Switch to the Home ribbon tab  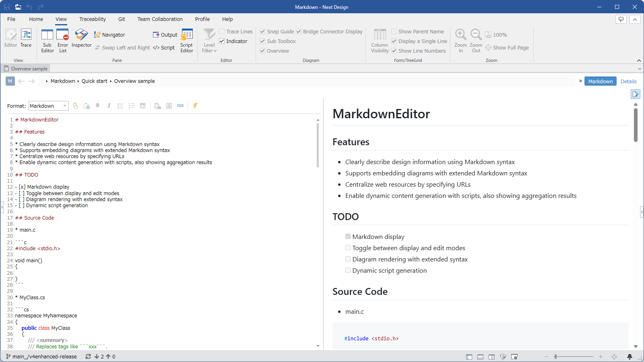tap(36, 19)
